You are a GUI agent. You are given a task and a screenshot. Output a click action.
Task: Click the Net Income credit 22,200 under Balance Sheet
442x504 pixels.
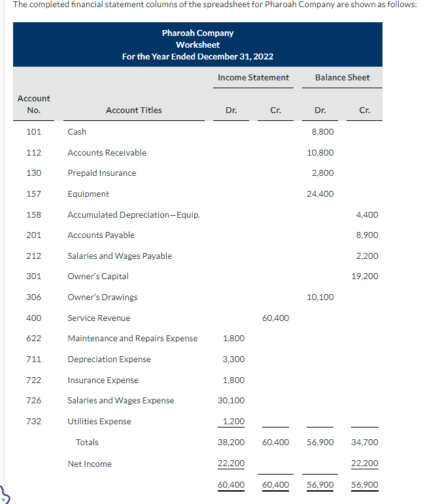pos(365,463)
